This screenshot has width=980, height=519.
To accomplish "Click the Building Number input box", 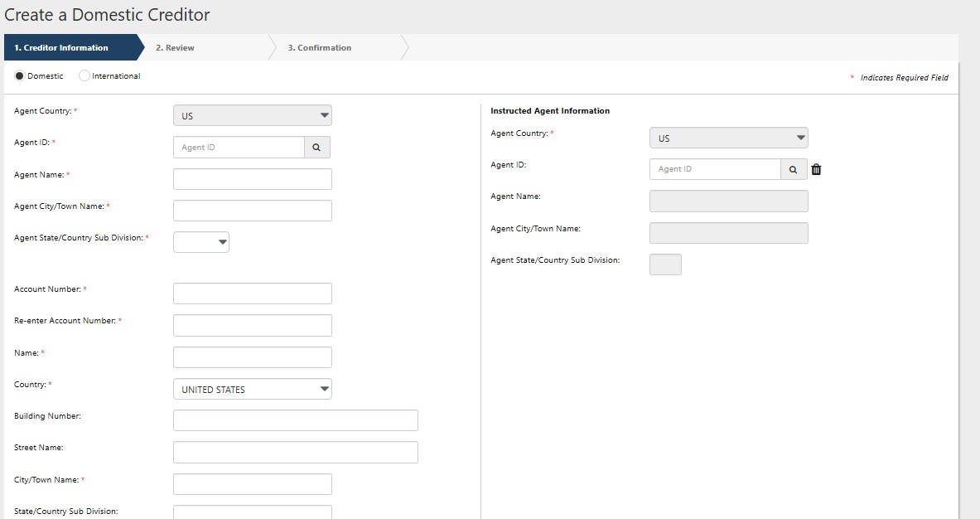I will (295, 420).
